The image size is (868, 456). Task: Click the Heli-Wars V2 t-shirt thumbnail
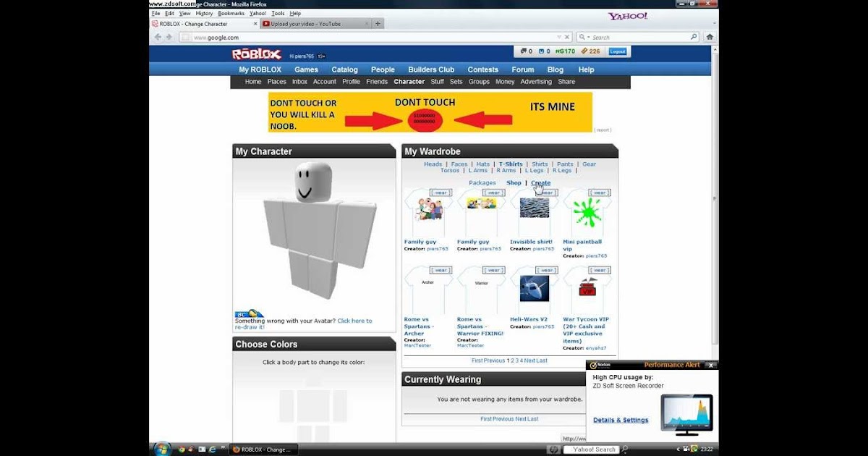click(535, 289)
